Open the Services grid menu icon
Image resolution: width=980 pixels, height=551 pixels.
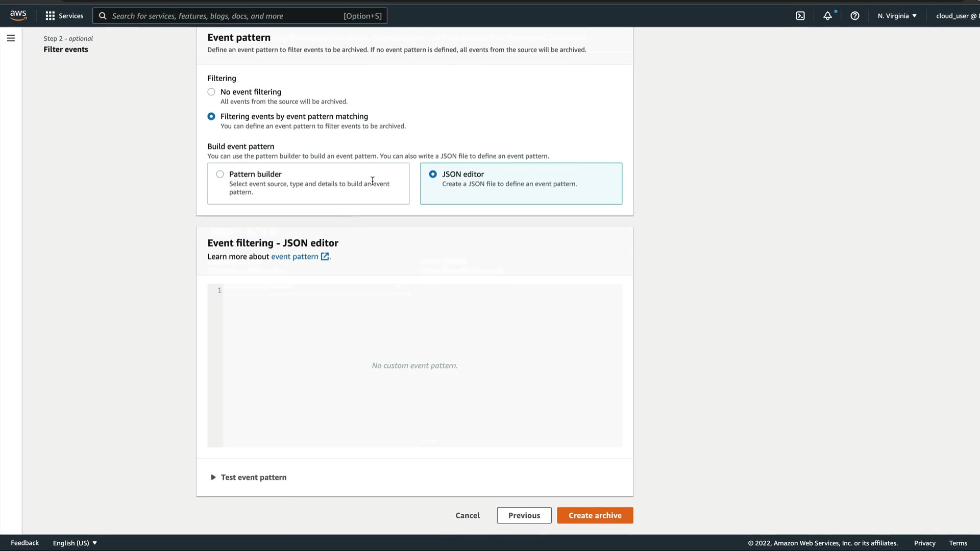point(50,16)
